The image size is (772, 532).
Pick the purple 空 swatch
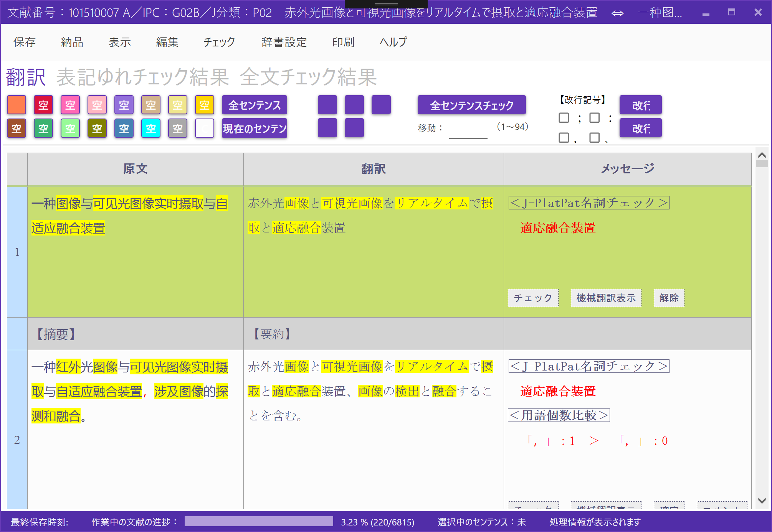coord(124,105)
